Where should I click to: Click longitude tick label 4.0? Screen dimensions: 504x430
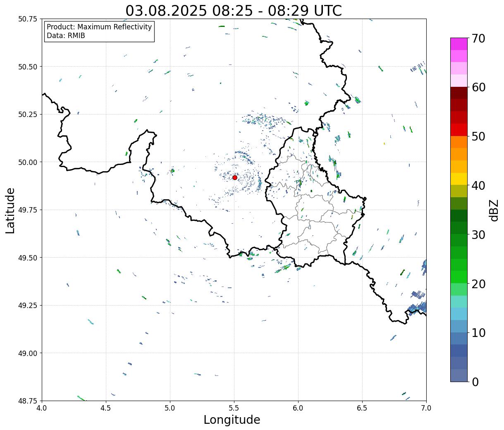pyautogui.click(x=42, y=408)
